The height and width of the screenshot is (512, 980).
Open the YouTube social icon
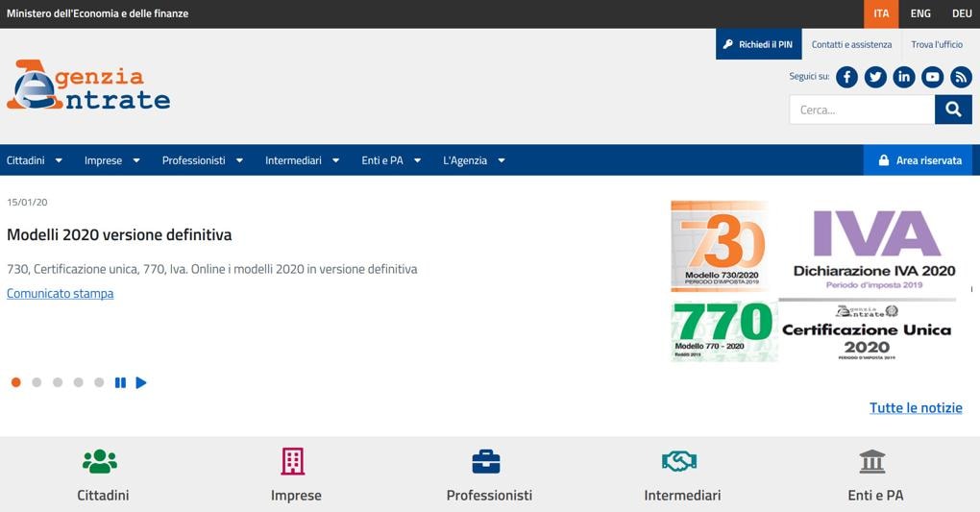point(933,77)
